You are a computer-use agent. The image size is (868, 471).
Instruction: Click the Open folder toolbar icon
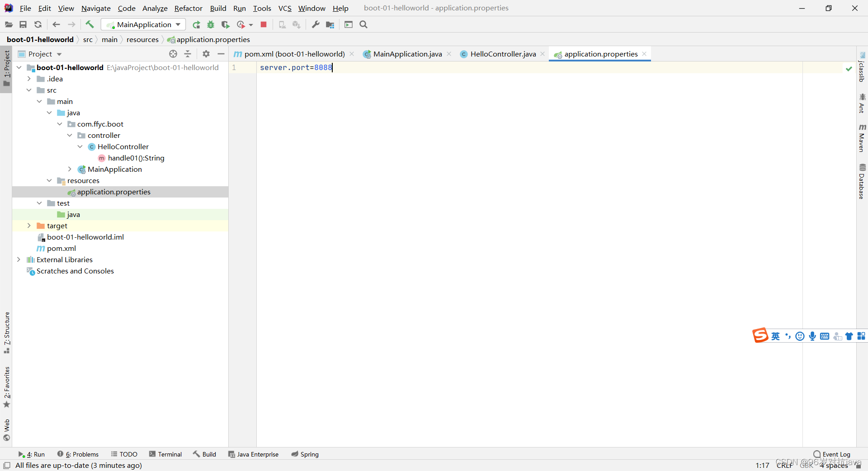pyautogui.click(x=9, y=24)
